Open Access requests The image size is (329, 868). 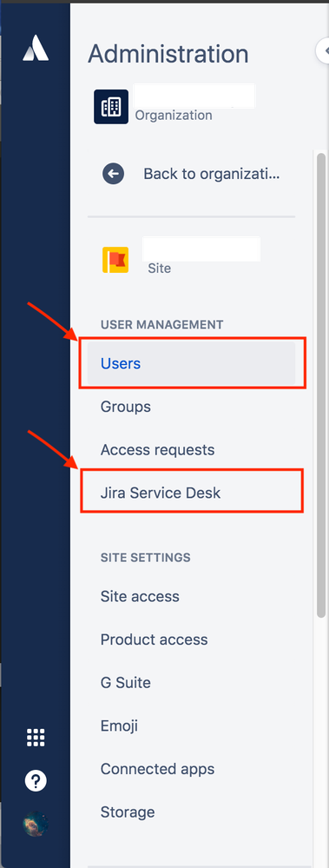(158, 449)
